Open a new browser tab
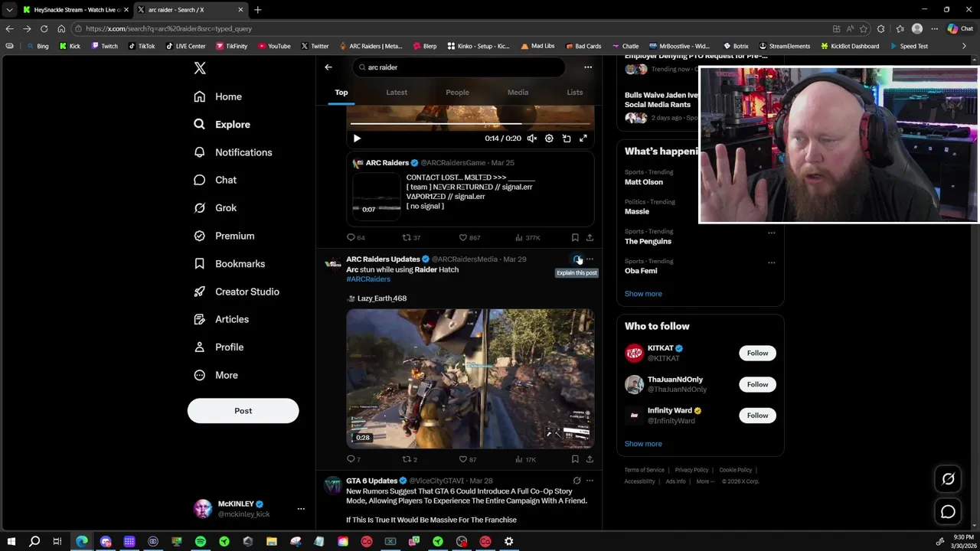The height and width of the screenshot is (551, 980). pos(258,10)
